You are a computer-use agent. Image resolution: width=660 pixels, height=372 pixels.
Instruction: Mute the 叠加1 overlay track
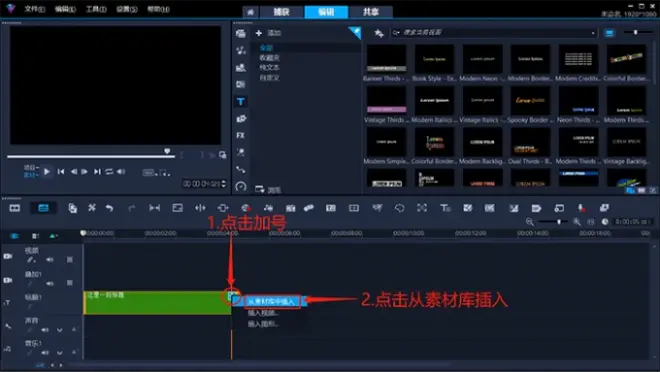click(50, 284)
